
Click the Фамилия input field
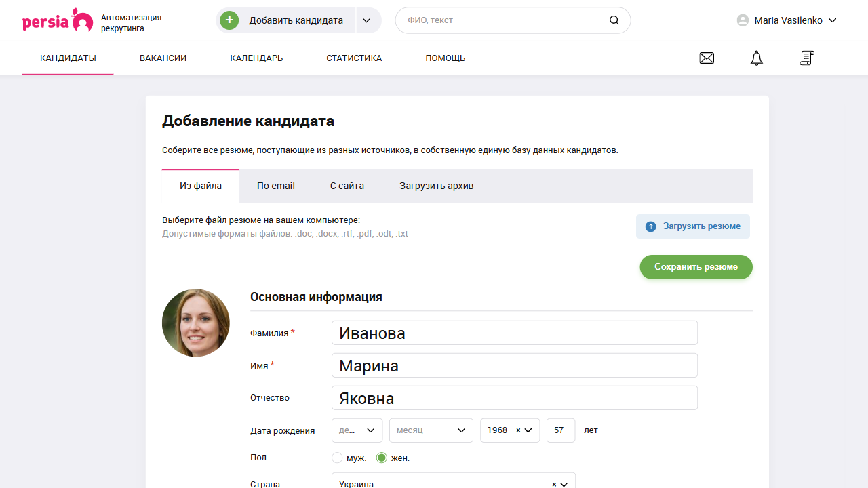[514, 332]
